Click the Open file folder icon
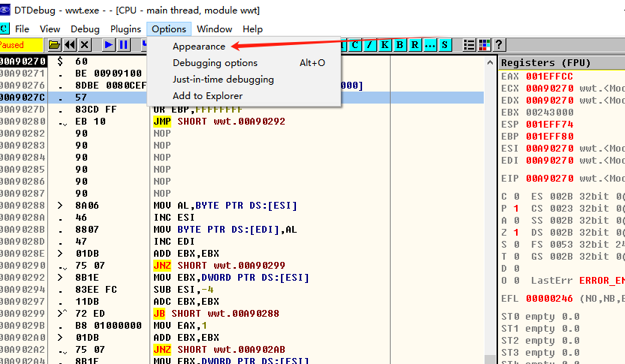625x364 pixels. pos(55,45)
